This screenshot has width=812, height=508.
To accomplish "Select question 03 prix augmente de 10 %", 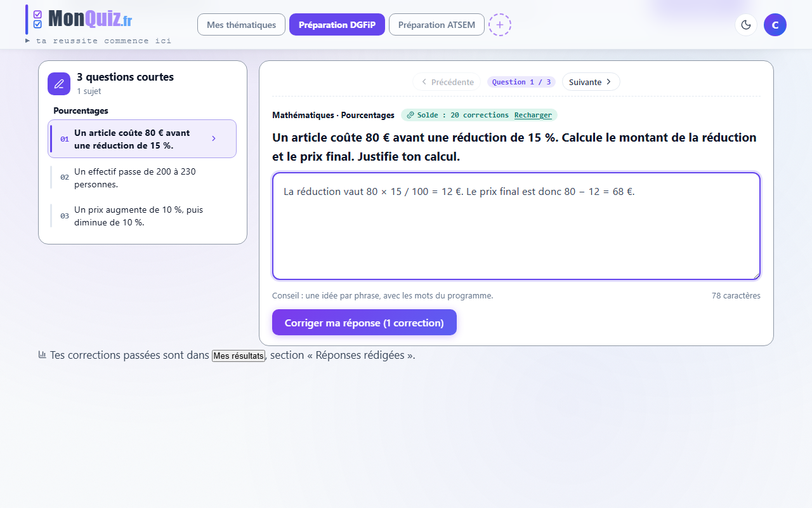I will pos(143,216).
